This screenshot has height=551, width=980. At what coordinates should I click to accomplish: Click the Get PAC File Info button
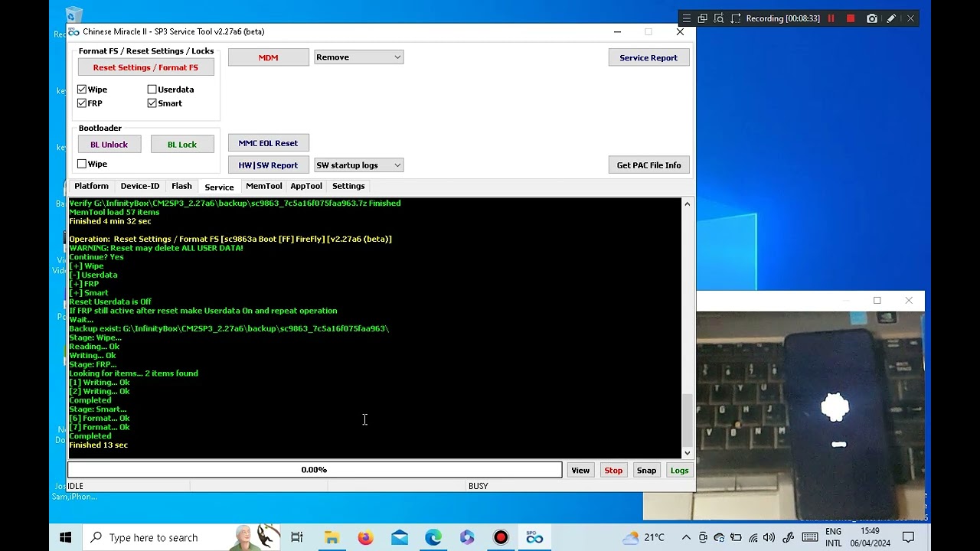tap(648, 165)
